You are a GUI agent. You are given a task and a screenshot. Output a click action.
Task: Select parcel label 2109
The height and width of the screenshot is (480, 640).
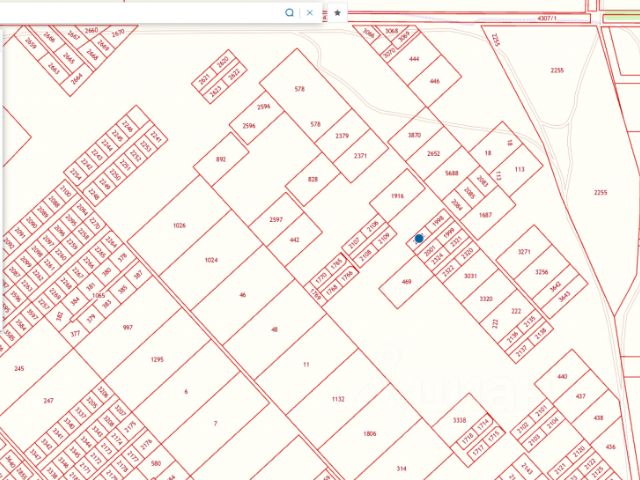click(384, 239)
